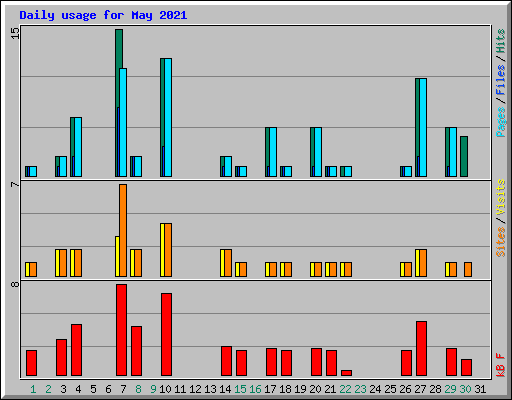Click day label '5' on the x-axis
The height and width of the screenshot is (400, 512).
(x=93, y=389)
